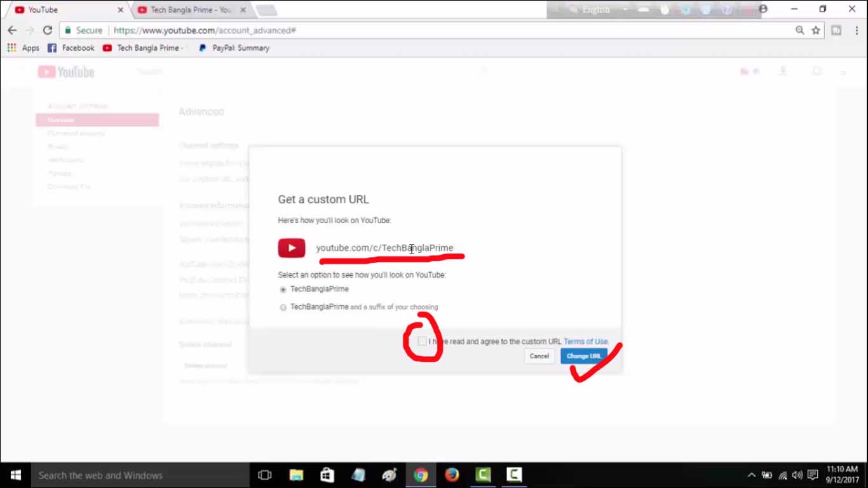Click the browser Back arrow
Image resolution: width=868 pixels, height=488 pixels.
tap(12, 30)
